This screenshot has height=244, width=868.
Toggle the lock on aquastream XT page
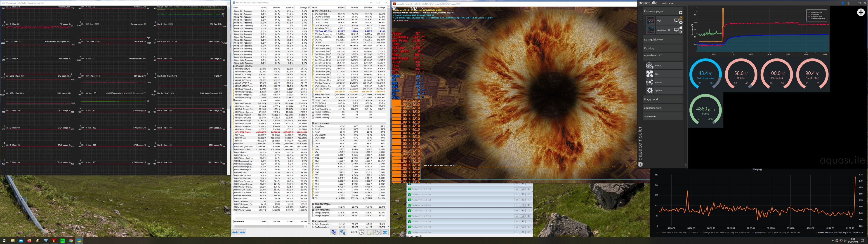point(681,28)
